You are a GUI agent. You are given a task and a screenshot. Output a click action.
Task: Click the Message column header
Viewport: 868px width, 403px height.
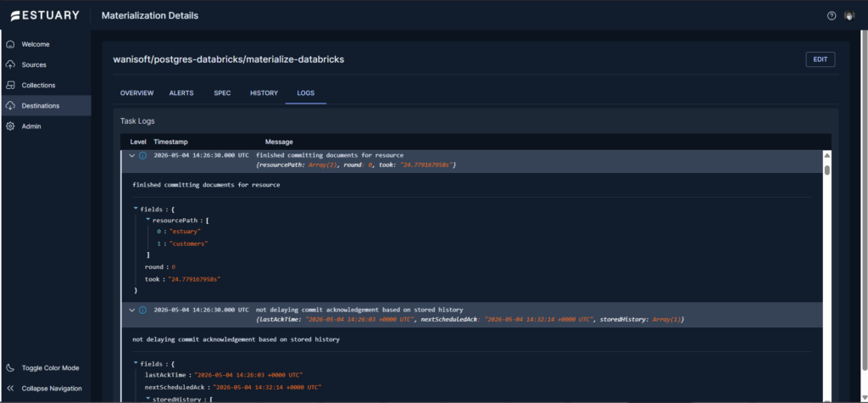coord(279,142)
